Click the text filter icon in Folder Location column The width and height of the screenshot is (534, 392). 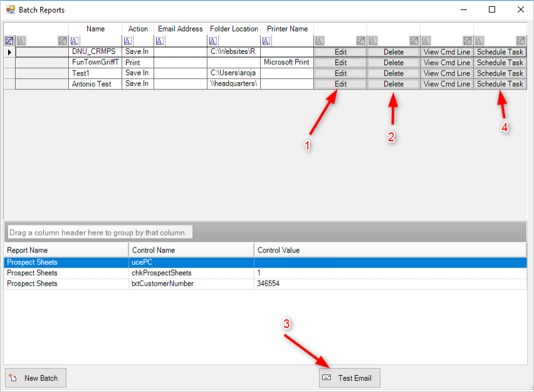click(213, 39)
